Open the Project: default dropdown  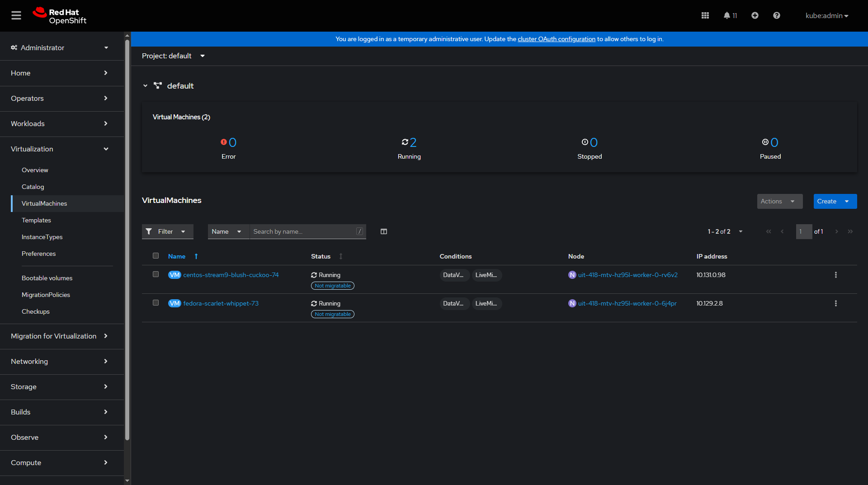(174, 56)
